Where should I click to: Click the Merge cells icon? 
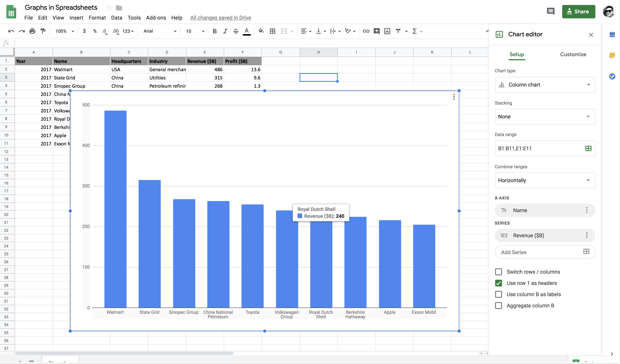tap(284, 31)
